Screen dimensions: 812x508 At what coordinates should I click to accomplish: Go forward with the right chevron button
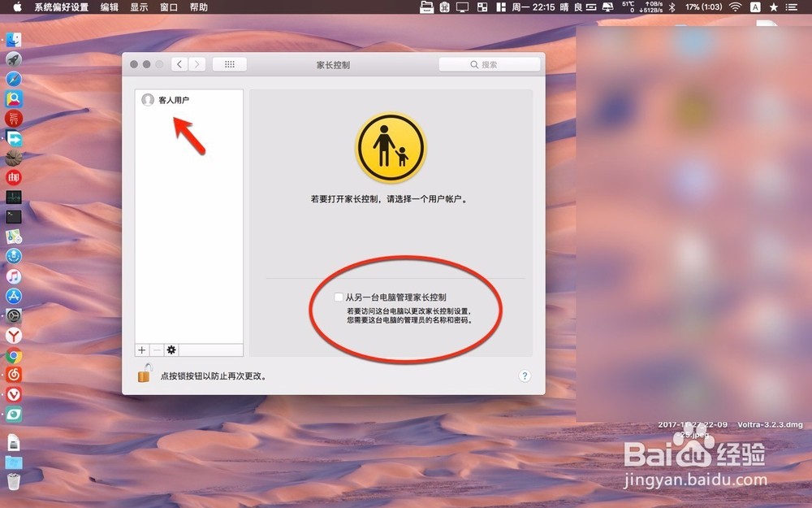(197, 64)
